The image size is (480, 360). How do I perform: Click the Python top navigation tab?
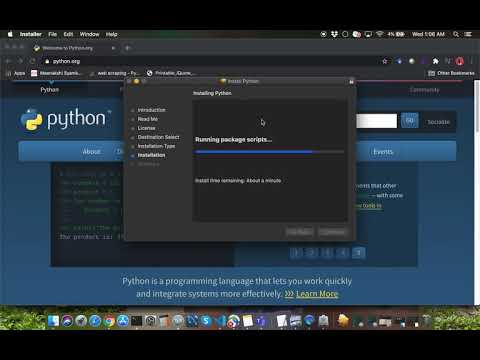pyautogui.click(x=49, y=90)
